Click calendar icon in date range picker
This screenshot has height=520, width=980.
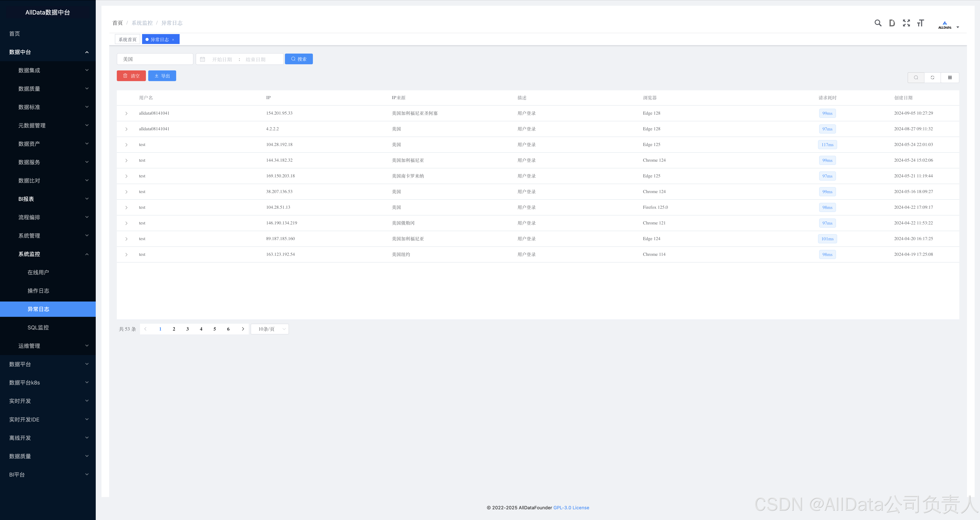tap(203, 59)
